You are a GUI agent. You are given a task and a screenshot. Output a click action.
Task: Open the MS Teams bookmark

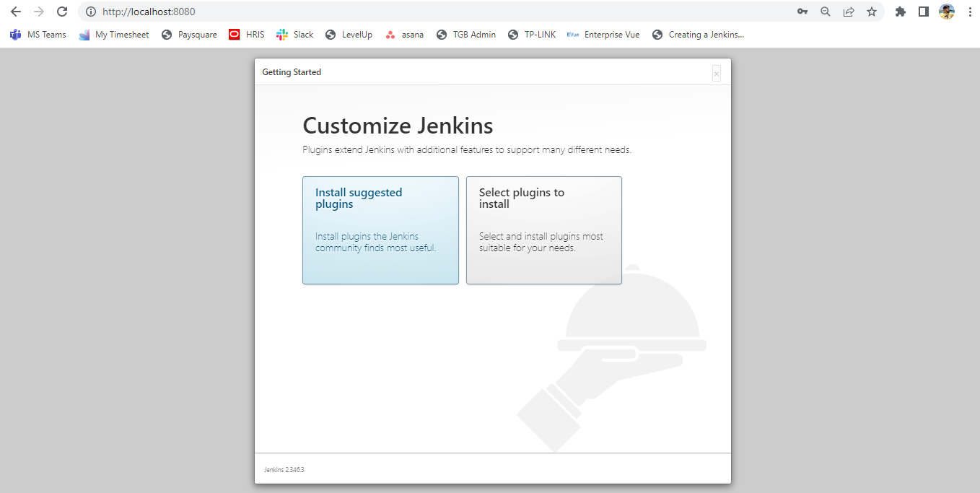click(38, 34)
